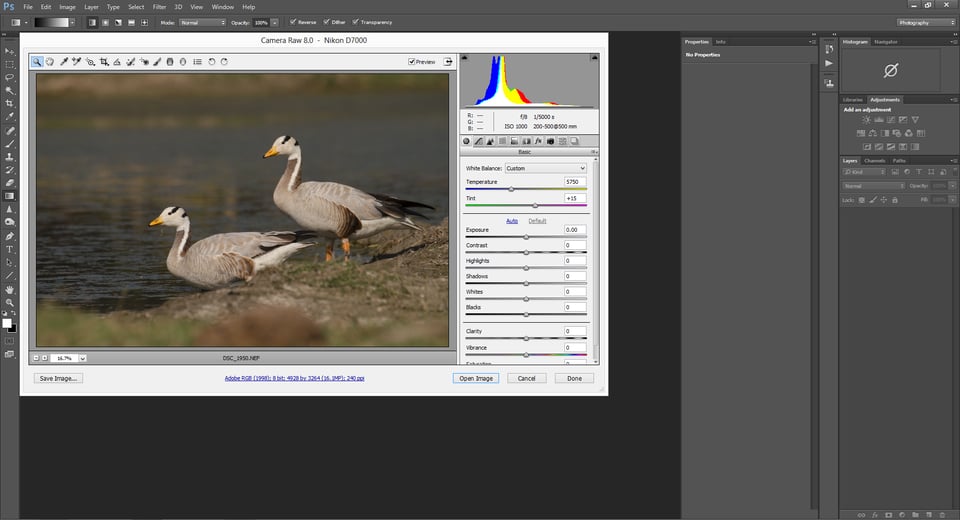This screenshot has width=960, height=520.
Task: Rotate image counterclockwise in Camera Raw
Action: click(x=212, y=62)
